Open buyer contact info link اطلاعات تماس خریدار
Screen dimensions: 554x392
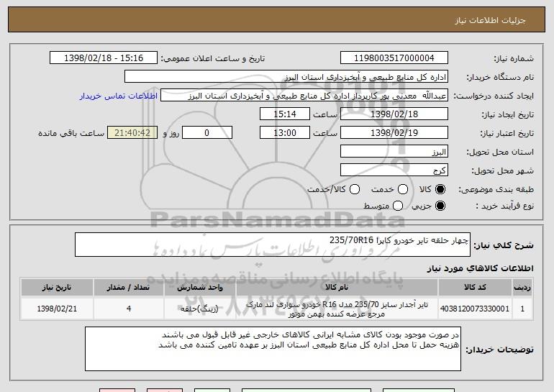pos(119,96)
